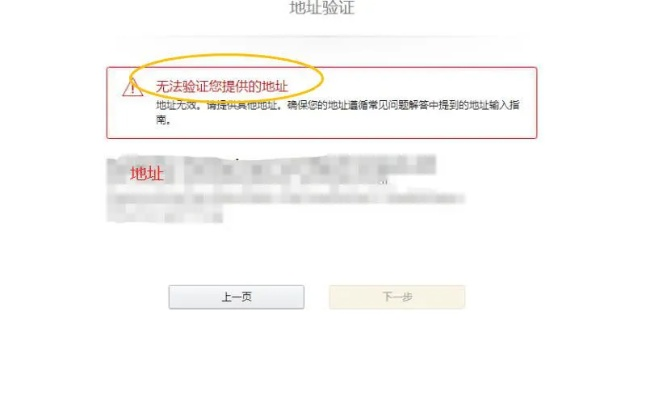This screenshot has width=646, height=400.
Task: Click the trailing 南。 text line
Action: [163, 119]
